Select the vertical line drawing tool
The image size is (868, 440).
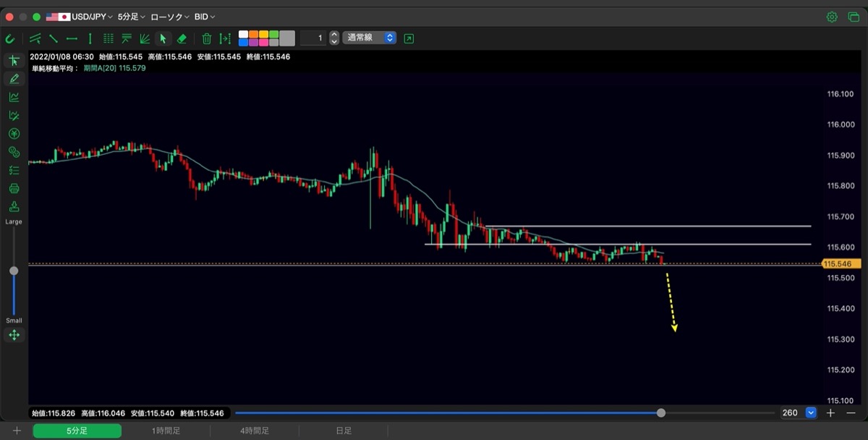90,38
